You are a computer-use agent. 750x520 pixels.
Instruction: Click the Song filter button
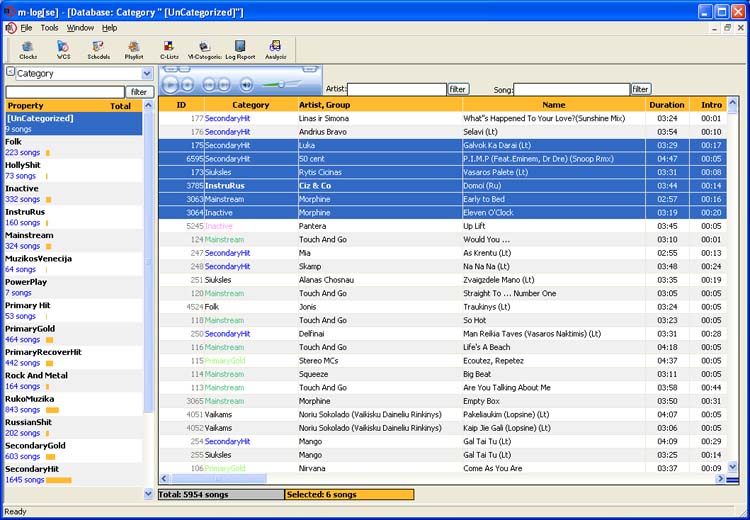point(640,89)
